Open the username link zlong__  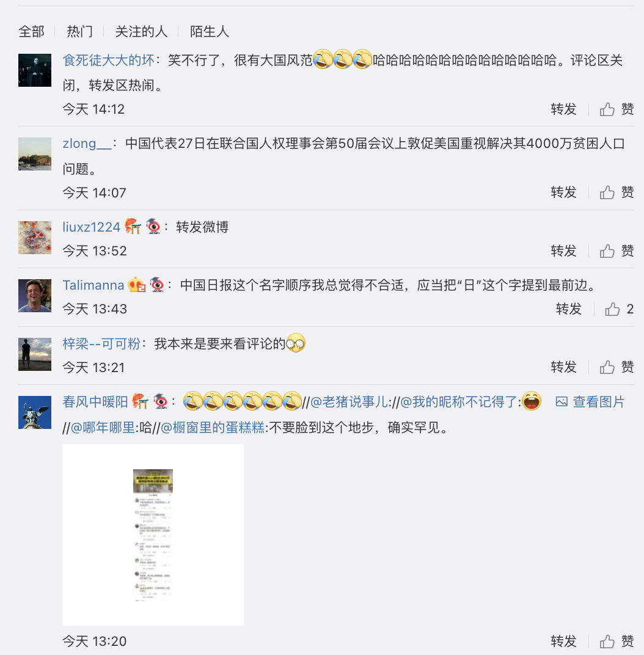coord(87,143)
